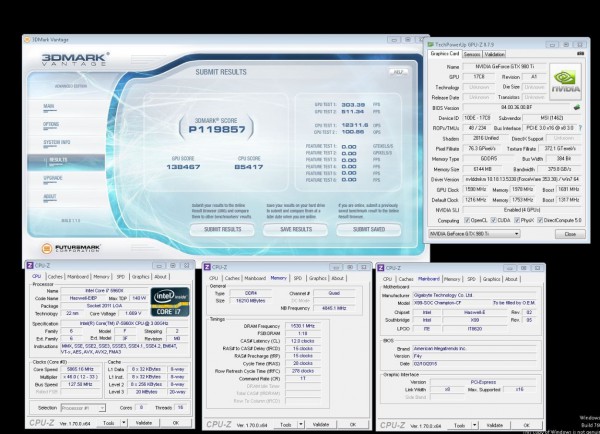600x434 pixels.
Task: Open System Info in the 3DMark sidebar
Action: pyautogui.click(x=56, y=142)
